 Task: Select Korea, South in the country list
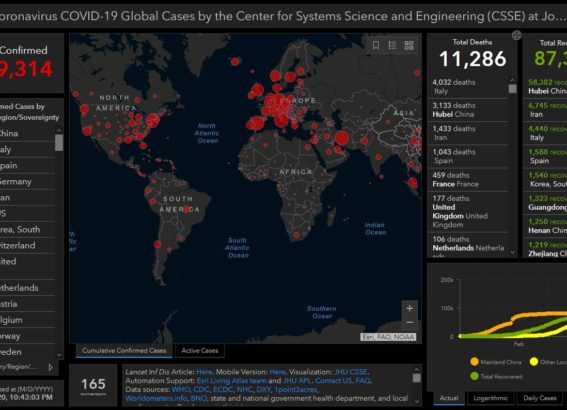pos(26,230)
